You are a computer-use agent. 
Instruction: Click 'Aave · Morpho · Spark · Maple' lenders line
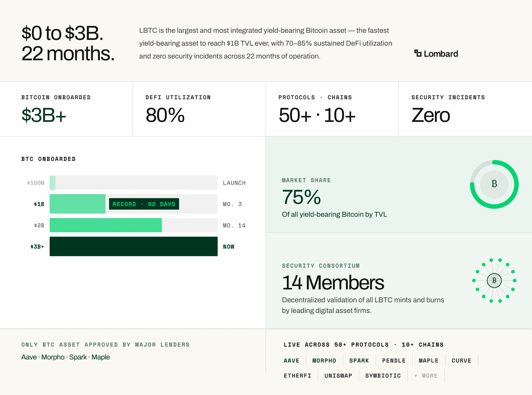point(65,357)
